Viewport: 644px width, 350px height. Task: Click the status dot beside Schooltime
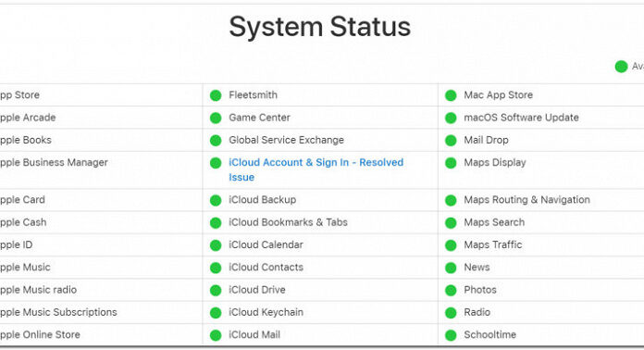coord(451,335)
